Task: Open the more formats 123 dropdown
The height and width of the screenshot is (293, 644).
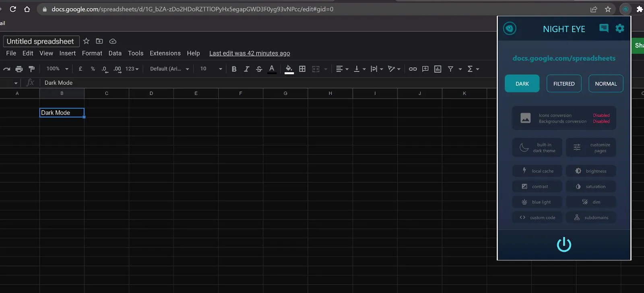Action: pyautogui.click(x=132, y=69)
